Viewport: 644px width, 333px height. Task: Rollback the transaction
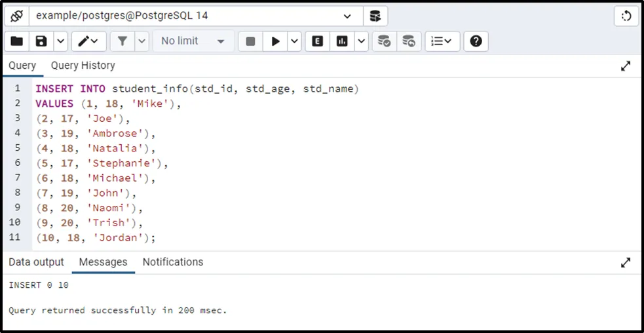[409, 41]
